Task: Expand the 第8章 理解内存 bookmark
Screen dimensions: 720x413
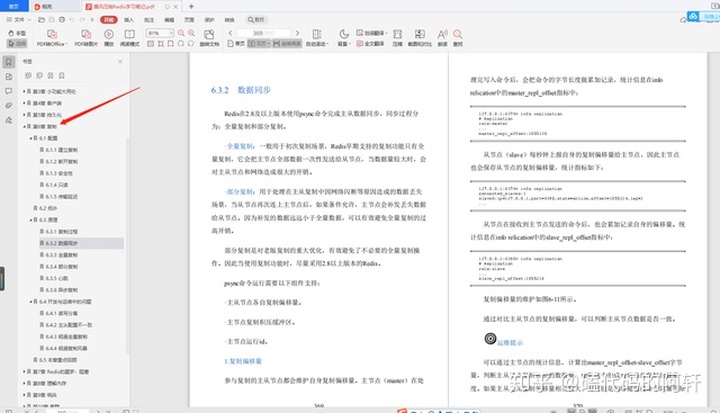Action: 24,383
